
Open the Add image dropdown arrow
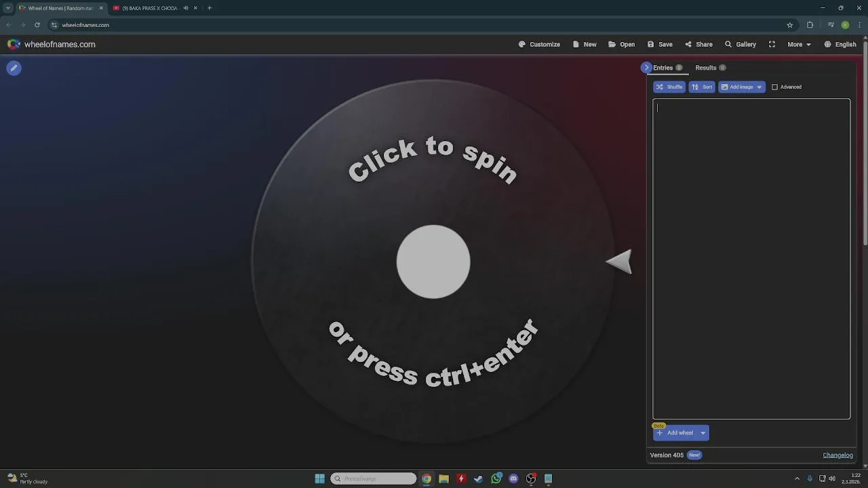coord(759,87)
